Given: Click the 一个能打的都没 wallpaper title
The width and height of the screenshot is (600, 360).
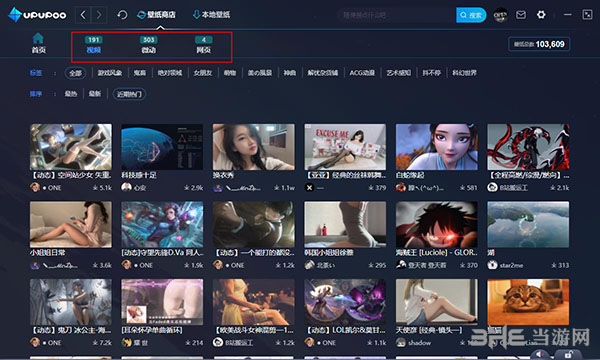Looking at the screenshot, I should pyautogui.click(x=254, y=253).
